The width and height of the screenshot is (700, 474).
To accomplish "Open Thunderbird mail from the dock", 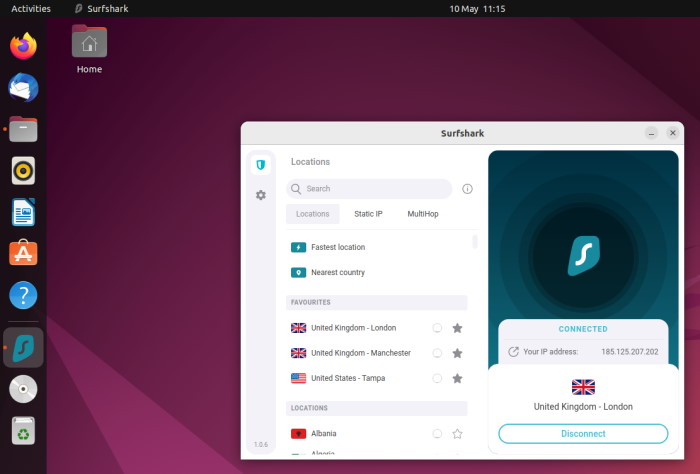I will [23, 87].
